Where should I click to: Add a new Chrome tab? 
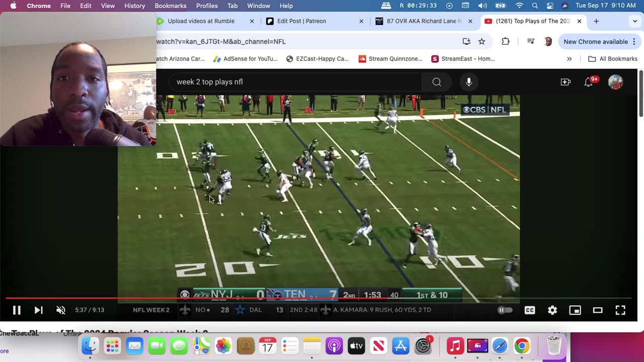point(596,21)
